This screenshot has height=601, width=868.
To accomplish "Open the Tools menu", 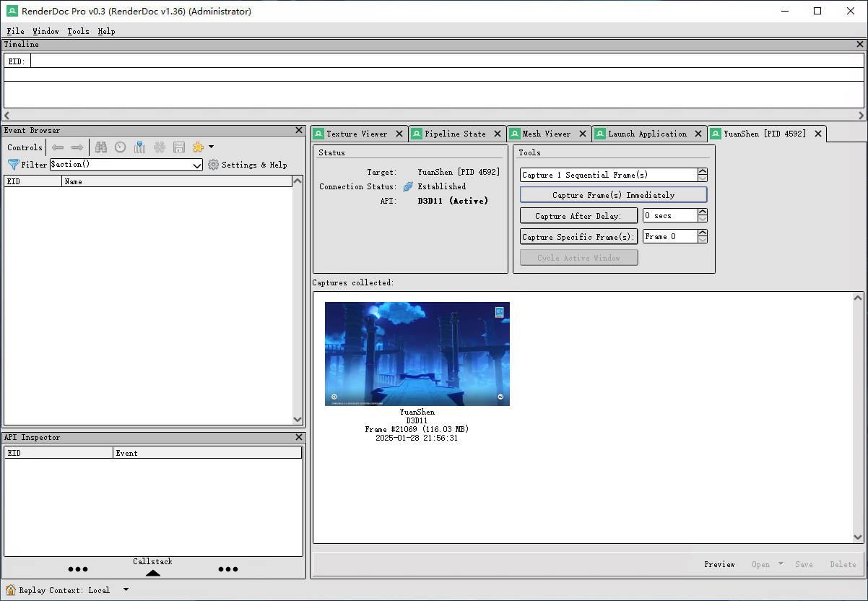I will click(77, 31).
